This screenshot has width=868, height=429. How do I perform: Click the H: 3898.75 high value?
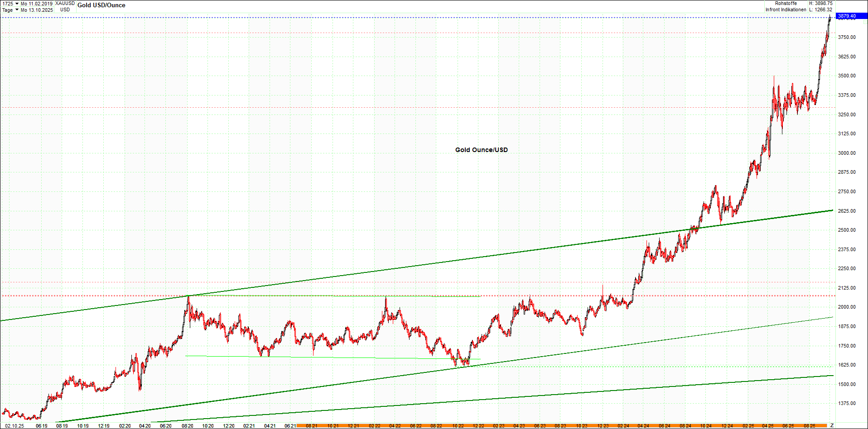tap(820, 4)
